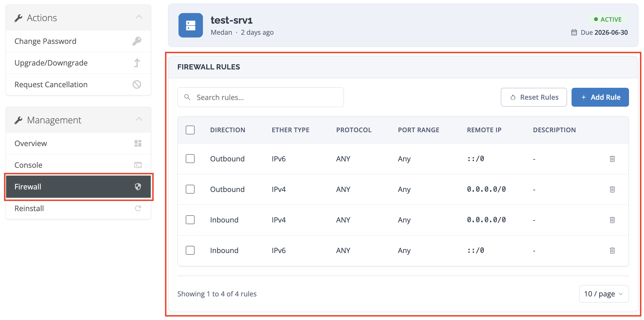Click the ACTIVE status badge
The height and width of the screenshot is (320, 644).
608,19
